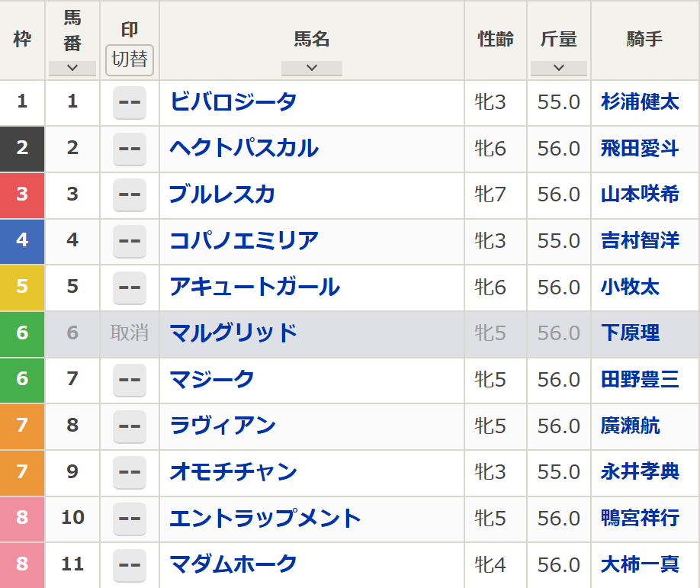Toggle mark for horse マダムホーク
700x588 pixels.
(x=130, y=565)
